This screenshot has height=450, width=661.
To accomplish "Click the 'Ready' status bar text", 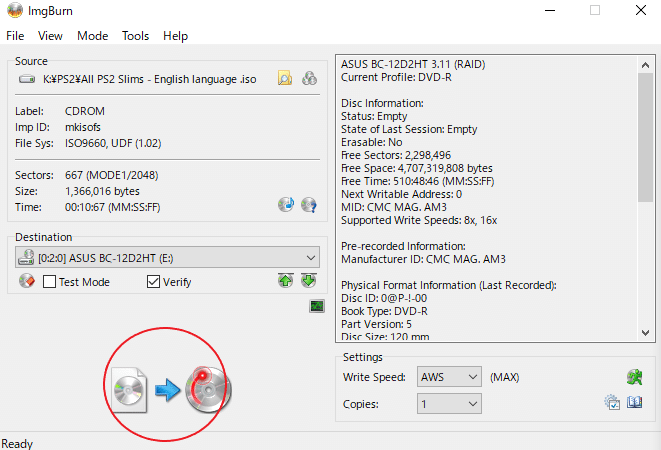I will pyautogui.click(x=17, y=444).
